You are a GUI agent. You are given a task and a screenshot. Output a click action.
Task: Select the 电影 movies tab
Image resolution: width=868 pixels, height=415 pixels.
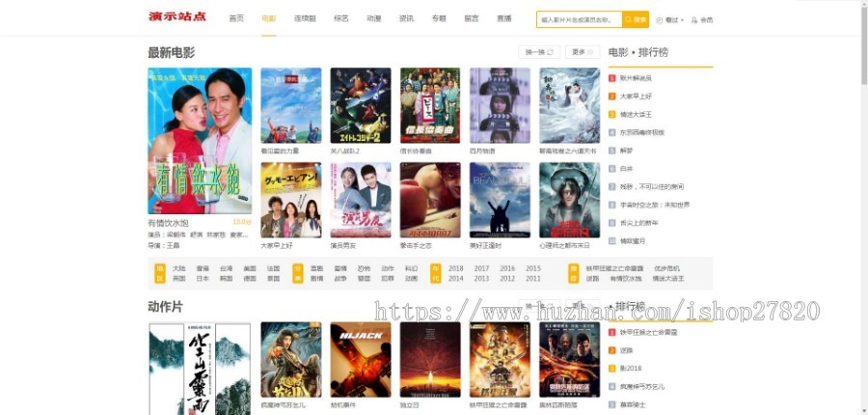(x=269, y=18)
